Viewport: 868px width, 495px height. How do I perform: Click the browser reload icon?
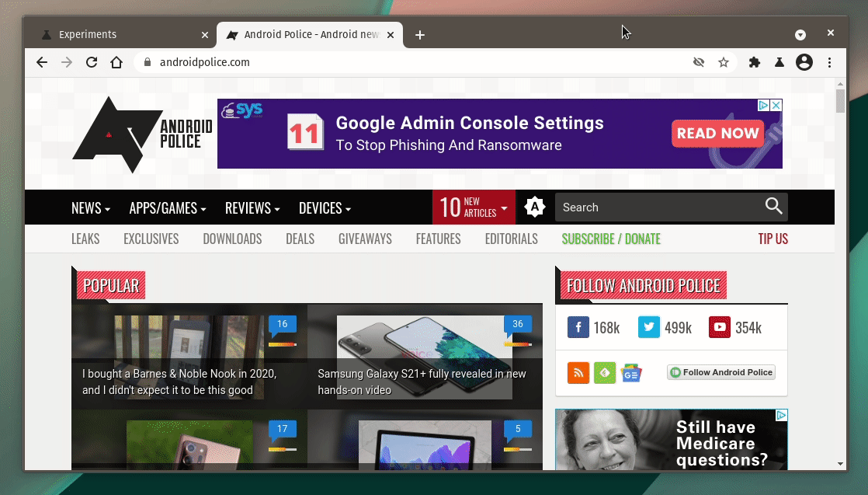pyautogui.click(x=92, y=62)
